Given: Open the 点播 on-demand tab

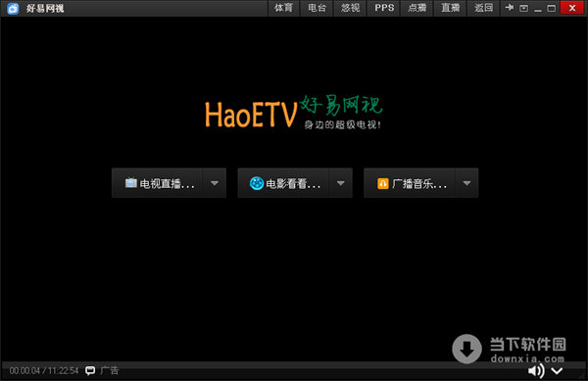Looking at the screenshot, I should pyautogui.click(x=417, y=8).
